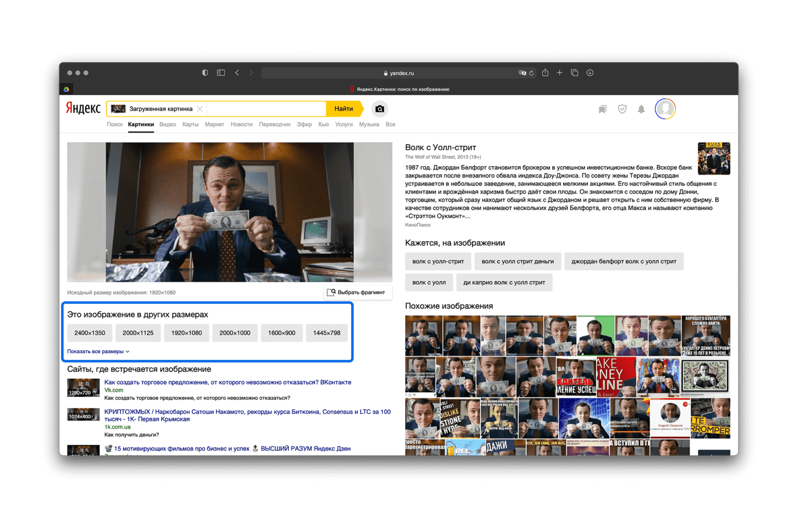Viewport: 798px width, 532px height.
Task: Show the tab overview icon
Action: tap(575, 73)
